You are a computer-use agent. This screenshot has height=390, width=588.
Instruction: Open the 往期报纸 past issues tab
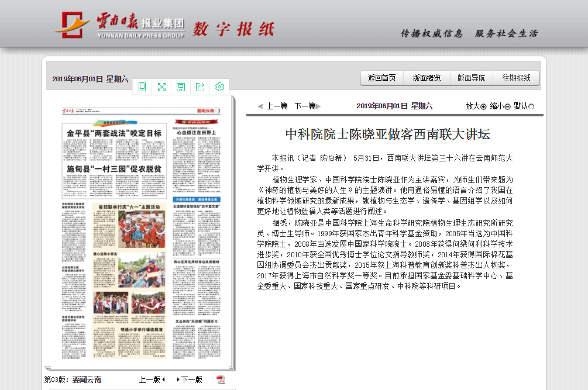pyautogui.click(x=516, y=78)
